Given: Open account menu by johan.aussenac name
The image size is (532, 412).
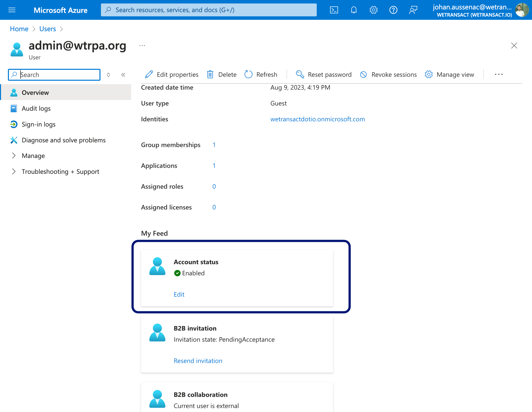Looking at the screenshot, I should (472, 10).
